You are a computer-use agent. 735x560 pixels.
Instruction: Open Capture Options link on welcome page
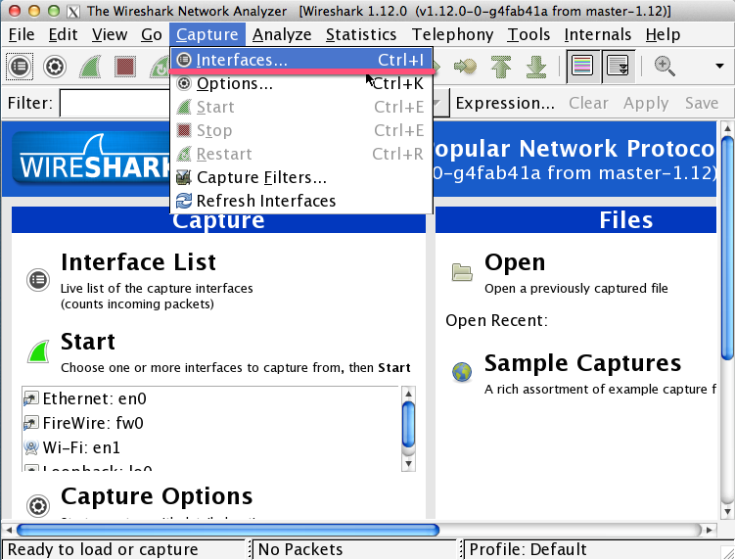(157, 495)
